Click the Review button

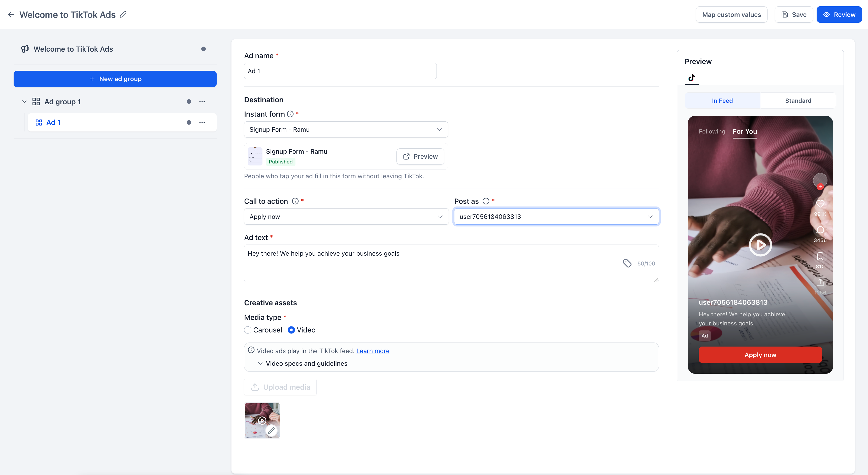839,15
